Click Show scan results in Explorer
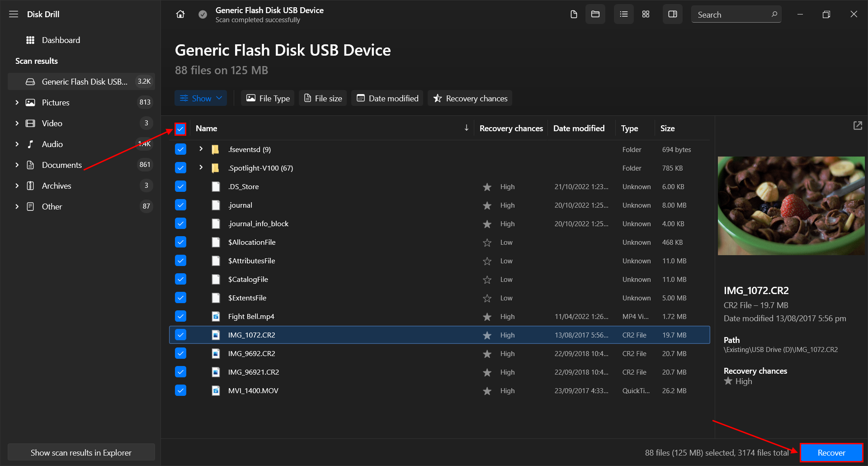This screenshot has height=466, width=868. click(81, 452)
